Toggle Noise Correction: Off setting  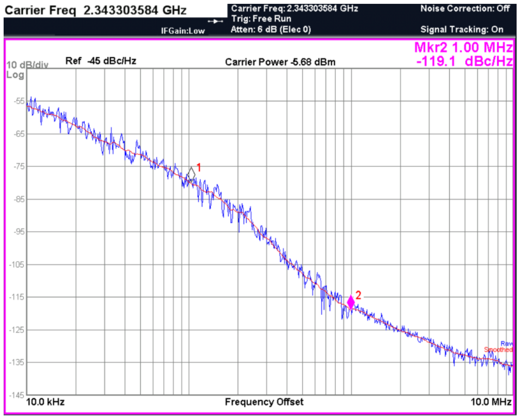(x=465, y=9)
